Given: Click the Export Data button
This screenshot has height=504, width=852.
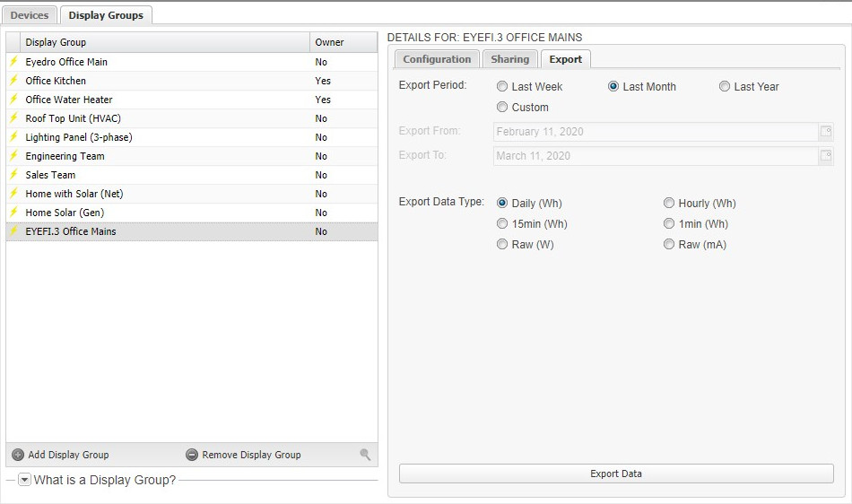Looking at the screenshot, I should pyautogui.click(x=616, y=474).
